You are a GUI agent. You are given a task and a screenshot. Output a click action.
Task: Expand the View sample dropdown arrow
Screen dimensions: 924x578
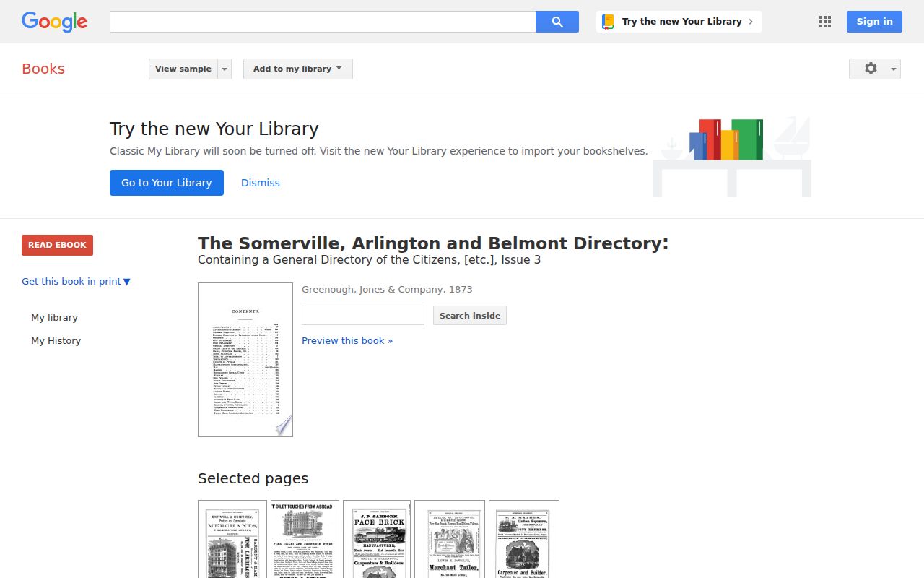225,69
